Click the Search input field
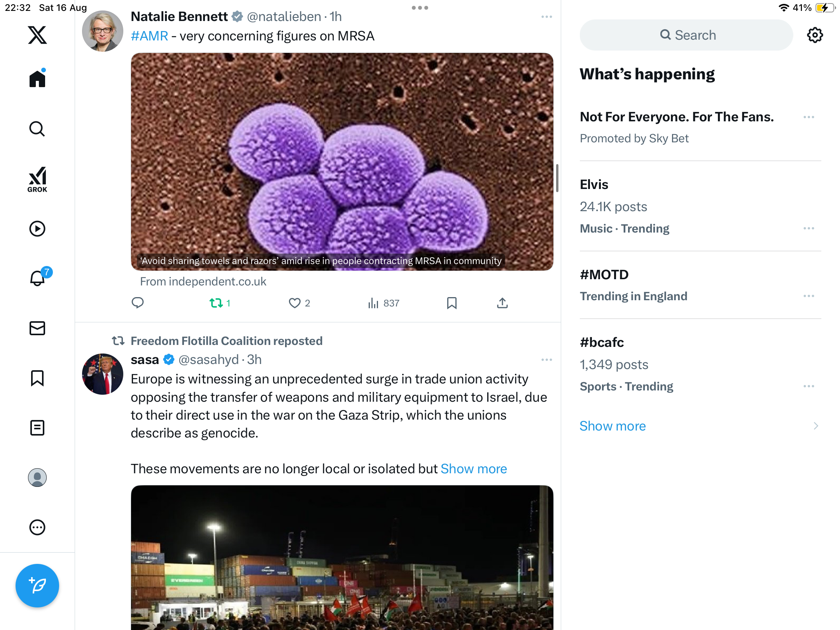The image size is (840, 630). (686, 35)
